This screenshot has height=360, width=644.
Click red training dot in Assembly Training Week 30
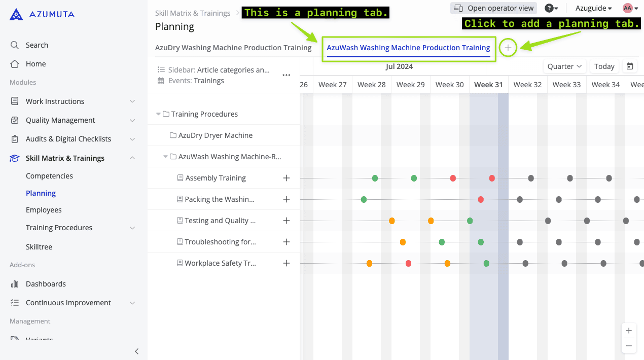[453, 178]
